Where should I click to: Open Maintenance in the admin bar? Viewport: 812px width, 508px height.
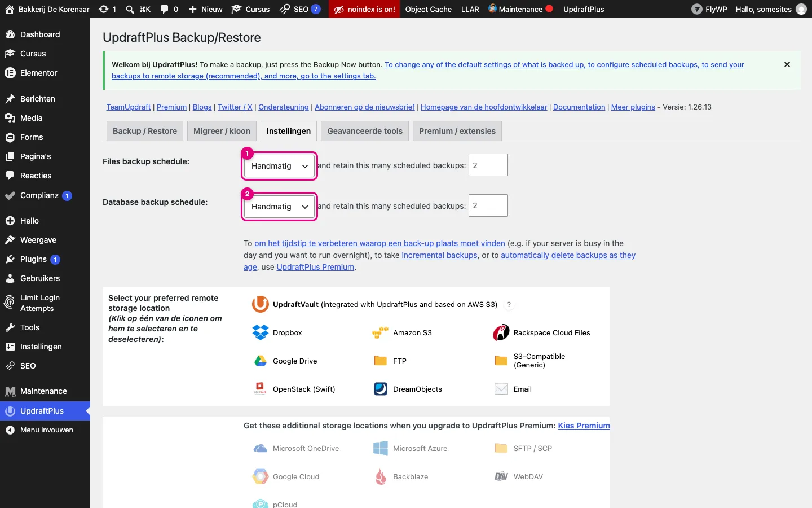(520, 9)
